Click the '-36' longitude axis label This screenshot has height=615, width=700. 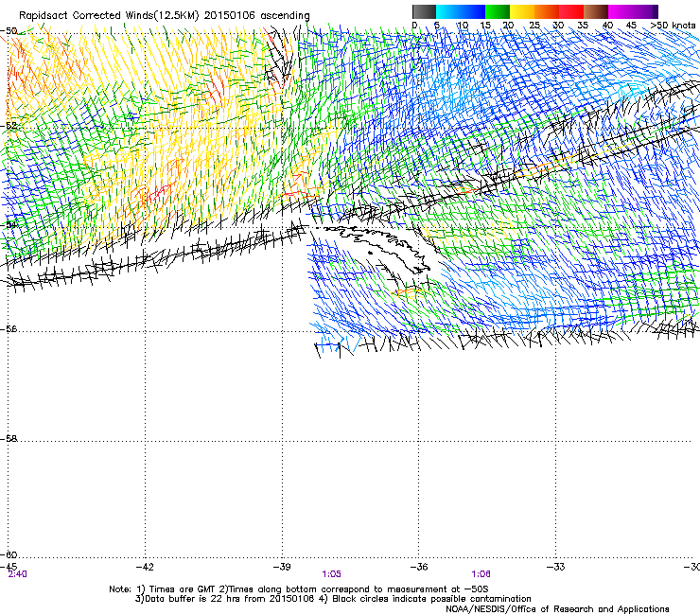coord(419,567)
